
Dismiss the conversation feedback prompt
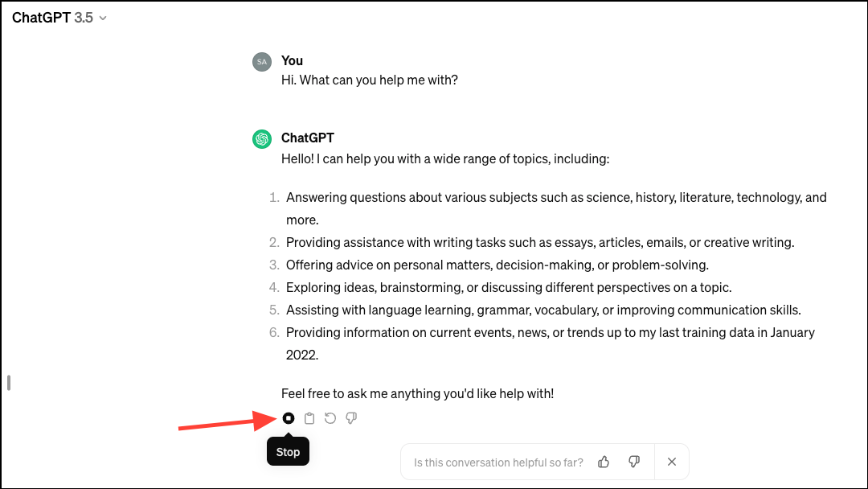coord(671,462)
